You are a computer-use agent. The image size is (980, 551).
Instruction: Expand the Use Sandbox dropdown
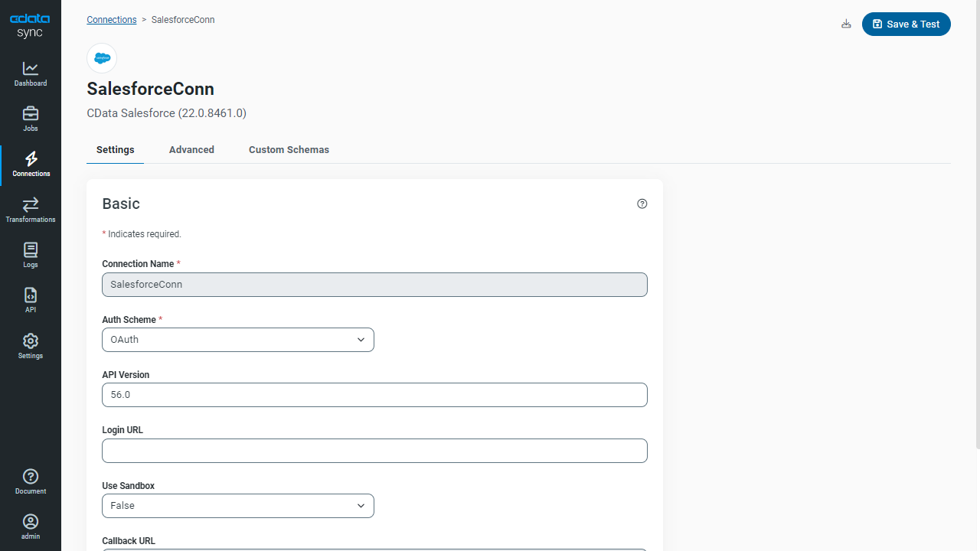point(238,506)
